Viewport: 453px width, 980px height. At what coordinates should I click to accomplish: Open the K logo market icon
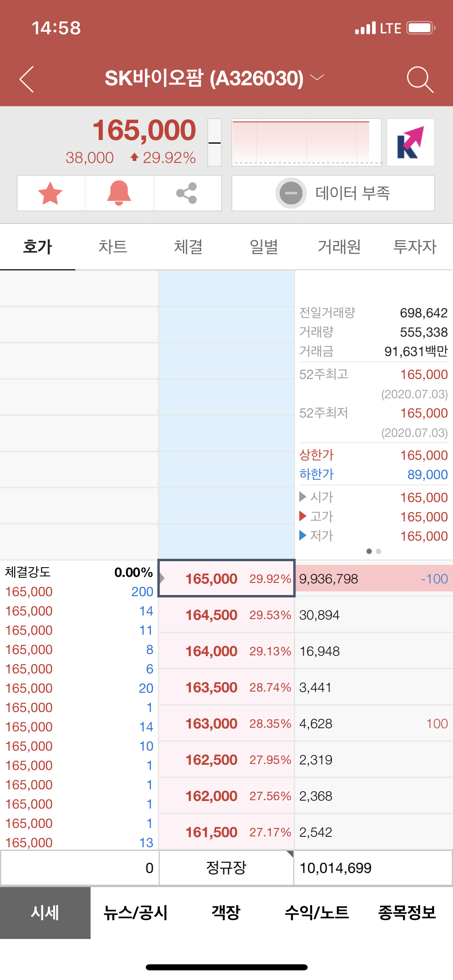pyautogui.click(x=411, y=142)
